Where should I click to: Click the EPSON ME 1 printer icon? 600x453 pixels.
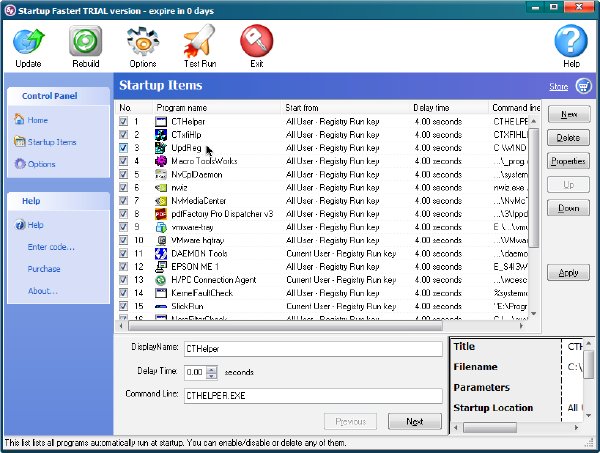point(161,267)
